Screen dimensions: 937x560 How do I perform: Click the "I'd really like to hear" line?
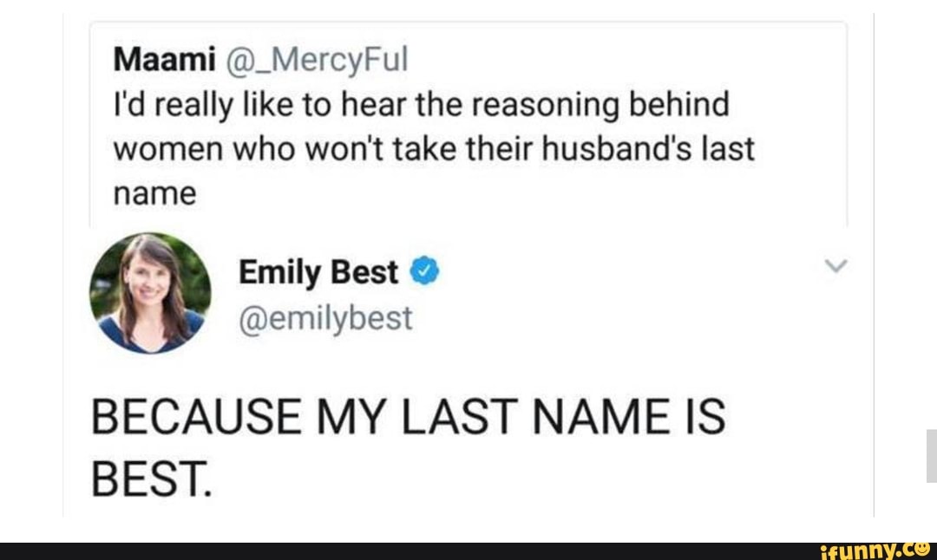click(421, 105)
